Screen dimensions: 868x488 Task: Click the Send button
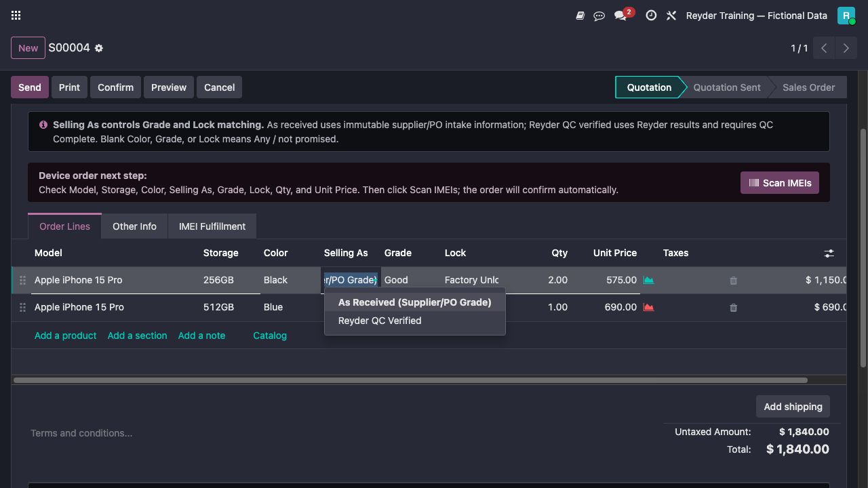(x=30, y=87)
